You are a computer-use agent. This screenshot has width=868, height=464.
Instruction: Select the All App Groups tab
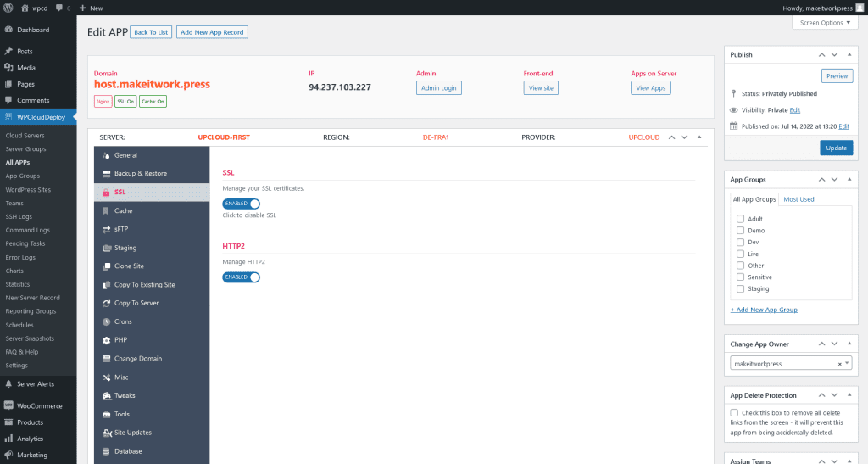click(x=754, y=199)
